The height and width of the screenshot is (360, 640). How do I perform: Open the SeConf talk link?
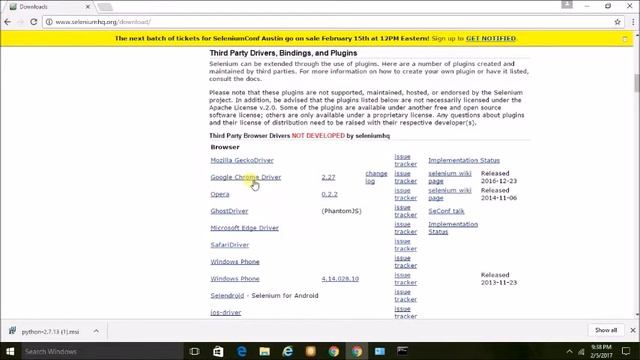(446, 211)
